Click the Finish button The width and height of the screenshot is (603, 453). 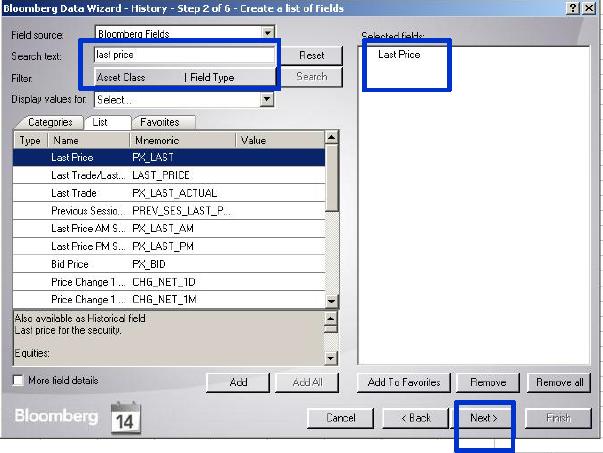click(558, 418)
